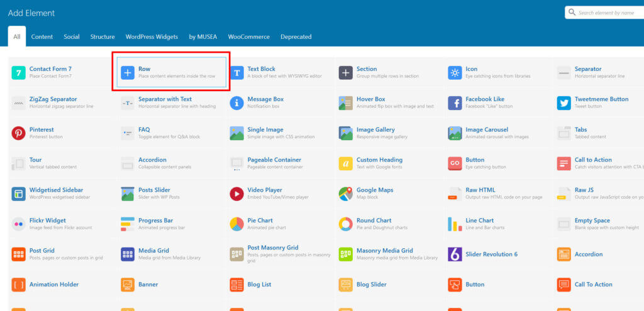Click the Pinterest element icon
This screenshot has width=644, height=311.
pyautogui.click(x=18, y=133)
